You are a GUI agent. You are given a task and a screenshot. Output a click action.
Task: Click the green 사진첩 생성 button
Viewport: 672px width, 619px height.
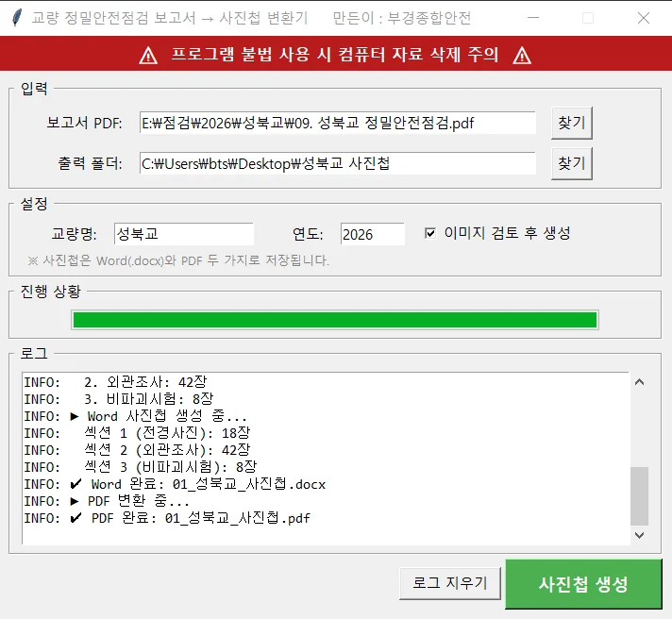pyautogui.click(x=583, y=584)
